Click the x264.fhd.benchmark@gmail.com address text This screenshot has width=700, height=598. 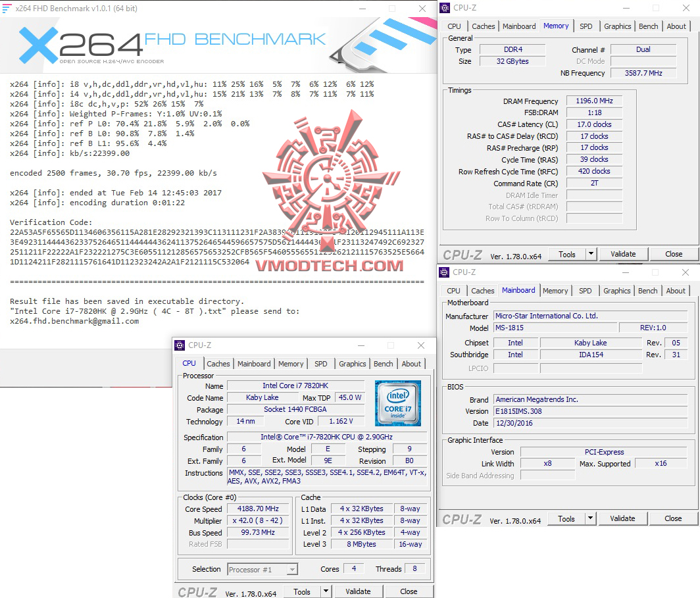(74, 321)
